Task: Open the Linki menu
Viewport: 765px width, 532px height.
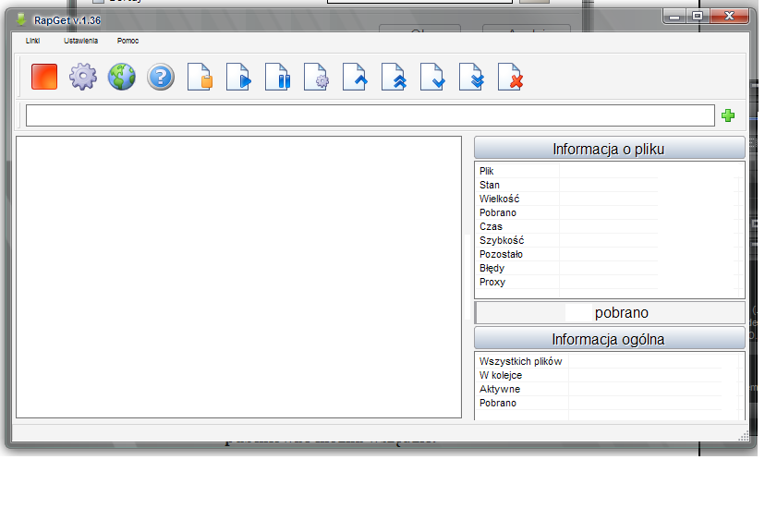Action: (32, 42)
